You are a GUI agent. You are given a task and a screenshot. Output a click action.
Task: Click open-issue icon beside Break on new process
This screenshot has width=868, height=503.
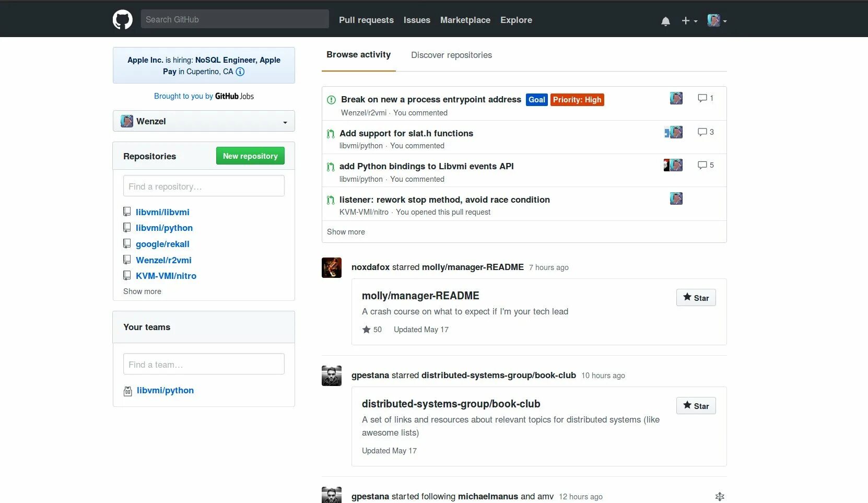click(331, 100)
